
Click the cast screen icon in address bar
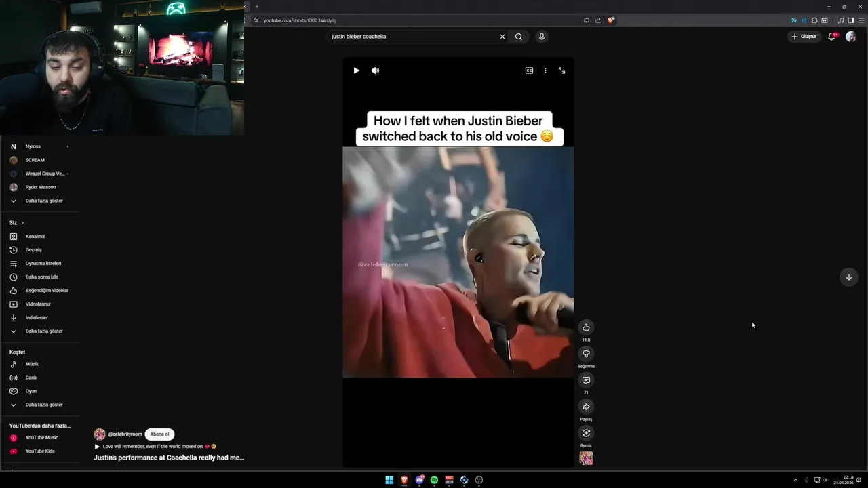[587, 20]
